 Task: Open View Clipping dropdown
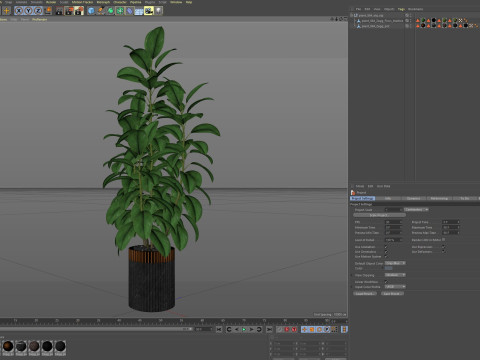395,275
